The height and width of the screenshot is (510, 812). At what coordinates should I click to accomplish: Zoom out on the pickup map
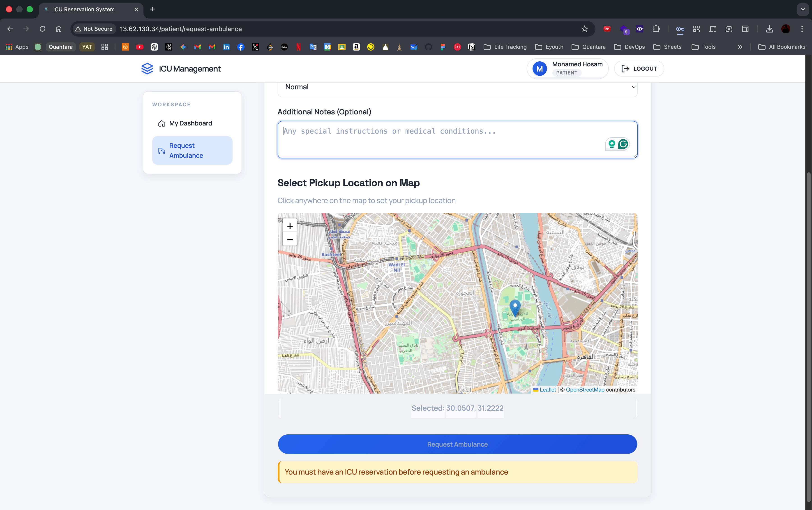290,239
